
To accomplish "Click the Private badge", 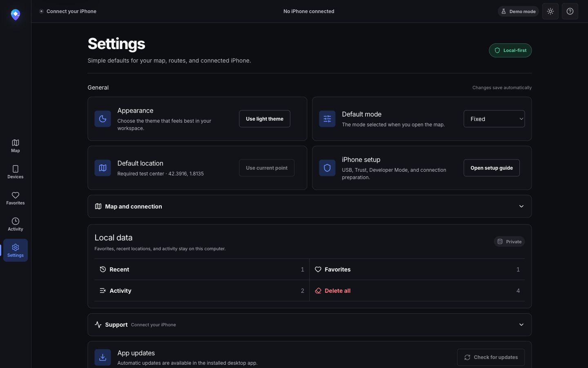I will pyautogui.click(x=509, y=242).
